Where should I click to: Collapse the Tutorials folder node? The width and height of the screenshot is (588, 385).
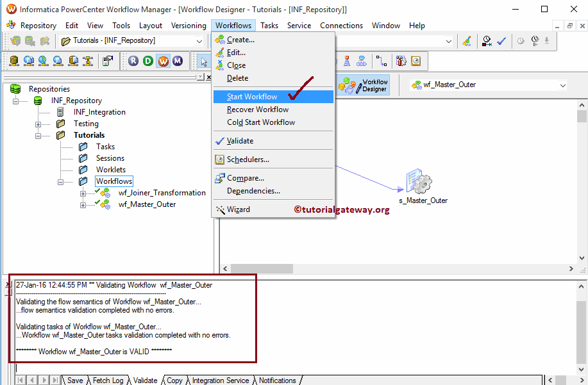pos(38,136)
